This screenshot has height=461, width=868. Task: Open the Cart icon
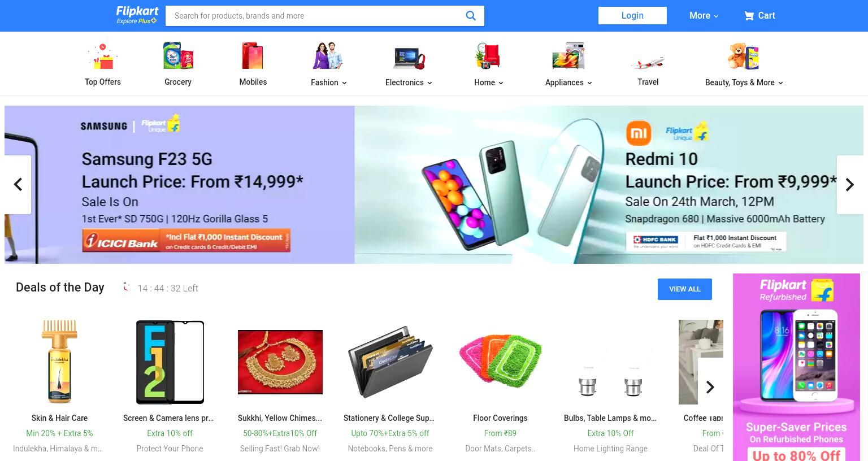tap(749, 16)
